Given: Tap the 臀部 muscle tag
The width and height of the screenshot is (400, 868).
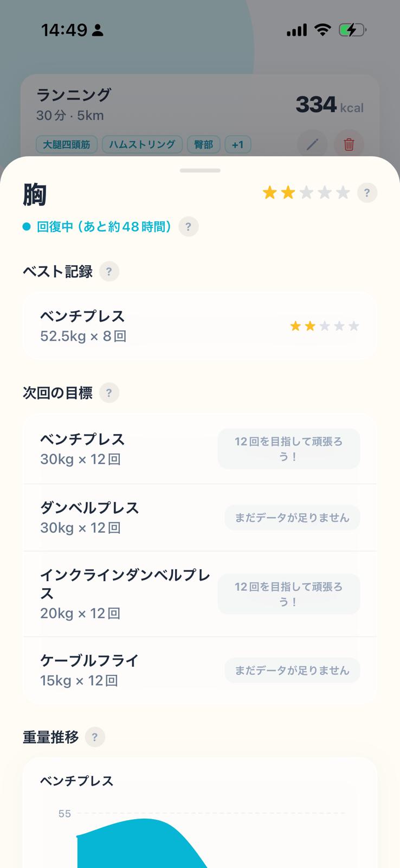Looking at the screenshot, I should pos(203,145).
